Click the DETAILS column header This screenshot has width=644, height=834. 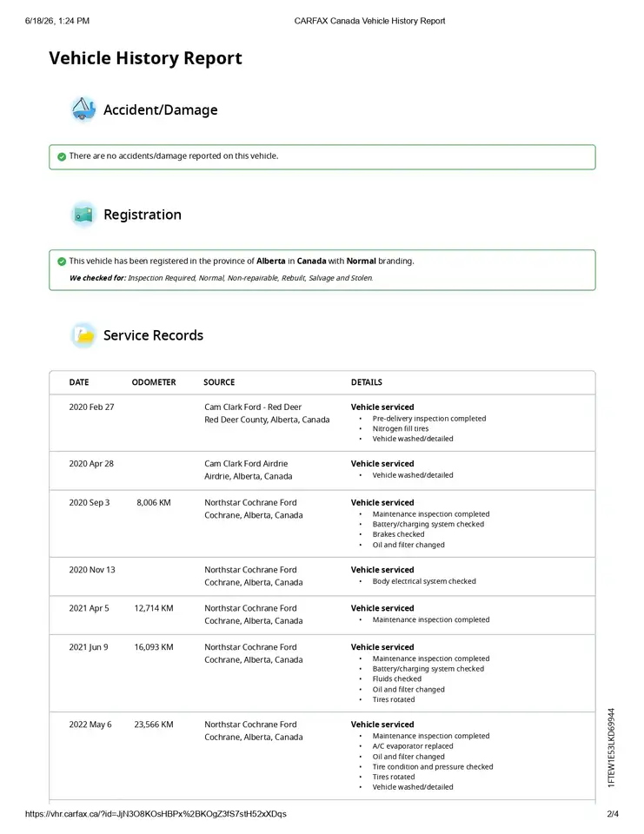(366, 382)
